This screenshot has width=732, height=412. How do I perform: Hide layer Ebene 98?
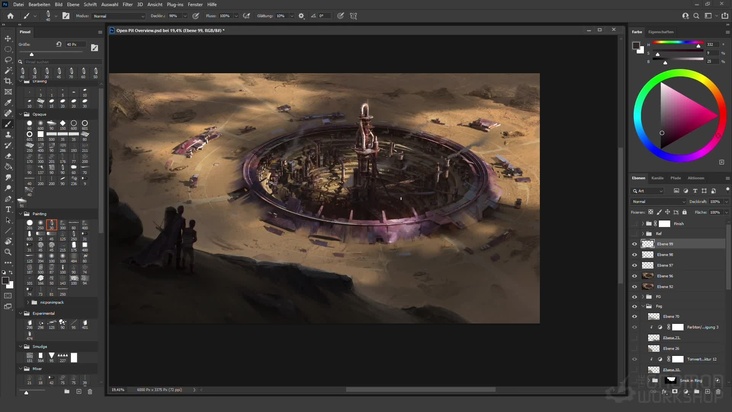(x=634, y=255)
